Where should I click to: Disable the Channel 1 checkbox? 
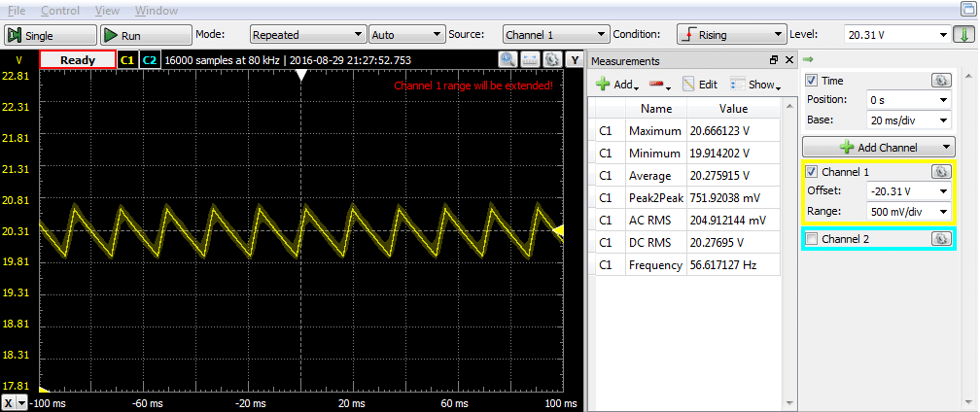click(813, 172)
